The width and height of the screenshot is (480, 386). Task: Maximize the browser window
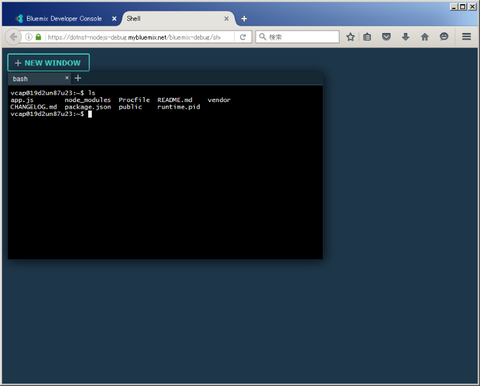[x=463, y=7]
